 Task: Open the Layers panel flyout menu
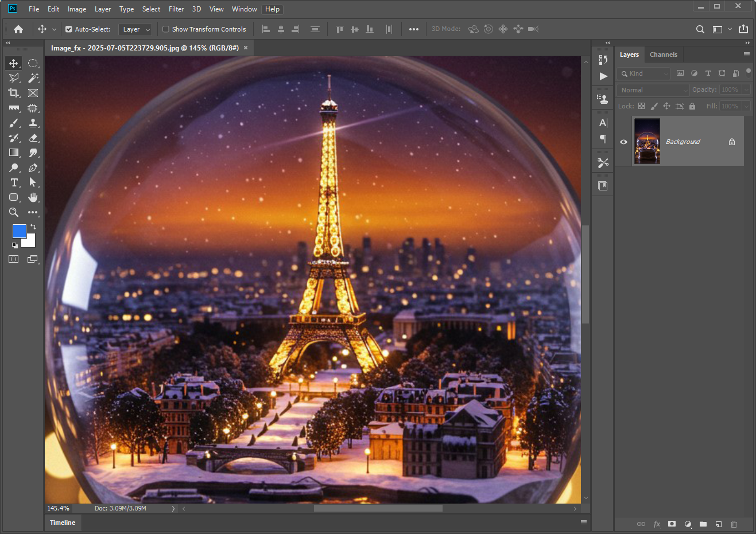[746, 54]
